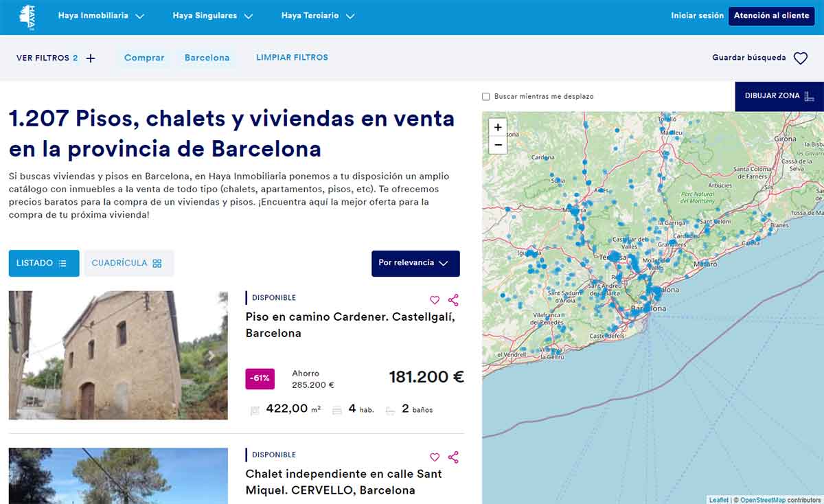Favorite the Cervelló chalet with heart icon
The width and height of the screenshot is (824, 504).
coord(435,457)
